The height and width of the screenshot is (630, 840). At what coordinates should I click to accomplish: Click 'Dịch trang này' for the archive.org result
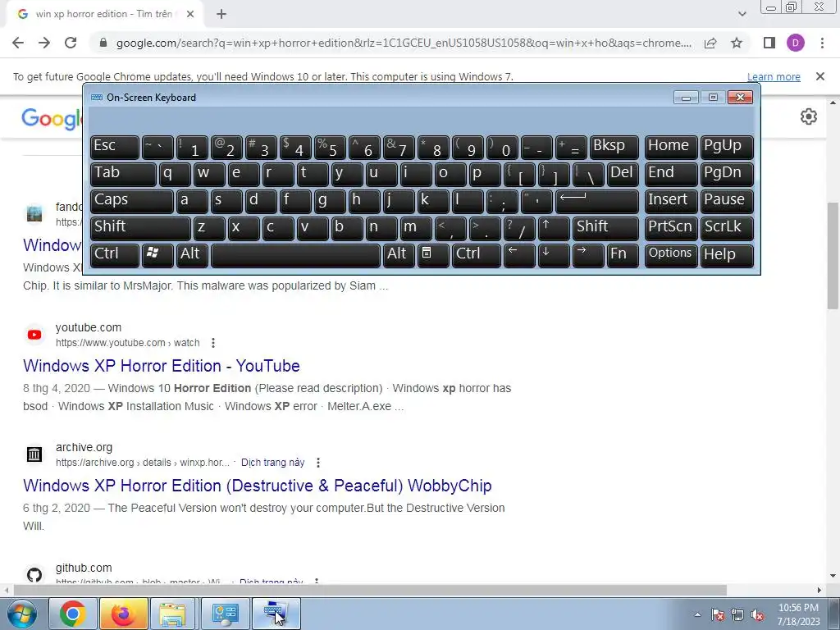pyautogui.click(x=272, y=463)
